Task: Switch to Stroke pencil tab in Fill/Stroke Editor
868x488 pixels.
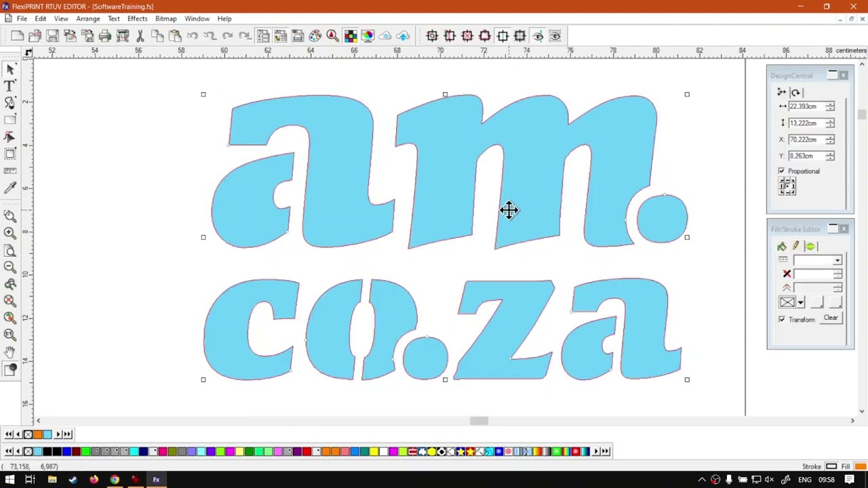Action: pyautogui.click(x=796, y=246)
